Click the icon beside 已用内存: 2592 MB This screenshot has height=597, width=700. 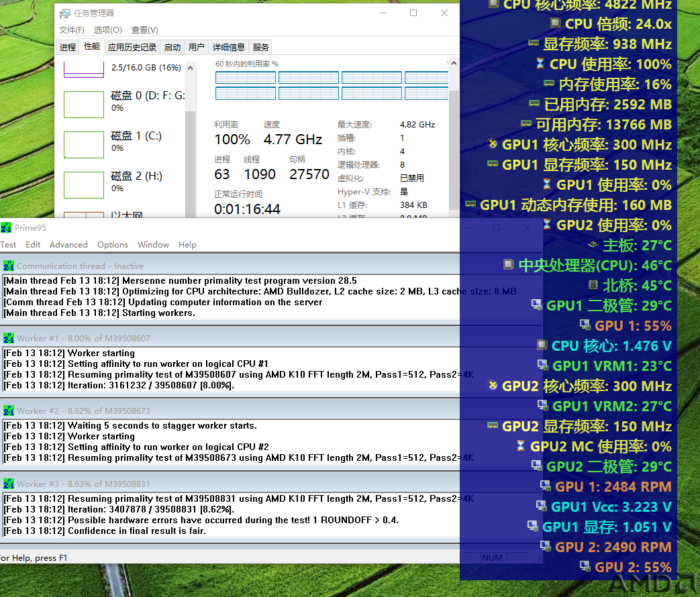pyautogui.click(x=534, y=103)
